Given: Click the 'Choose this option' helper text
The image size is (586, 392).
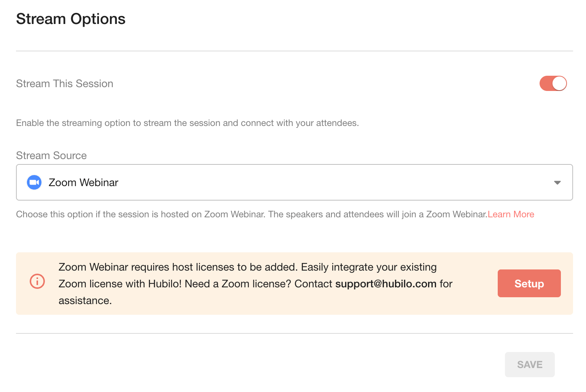Looking at the screenshot, I should [252, 214].
